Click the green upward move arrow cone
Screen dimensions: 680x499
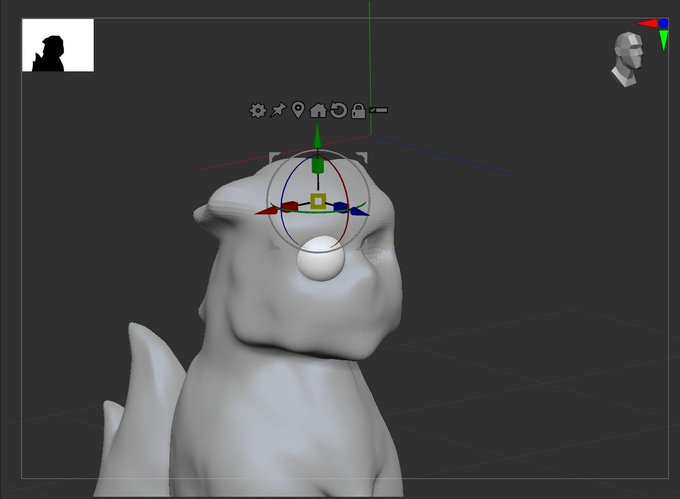pyautogui.click(x=317, y=136)
